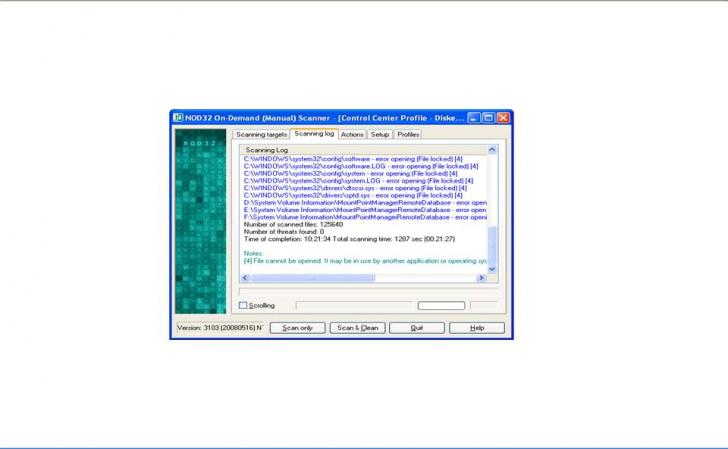This screenshot has height=449, width=728.
Task: Click the Number of scanned files line
Action: (x=293, y=224)
